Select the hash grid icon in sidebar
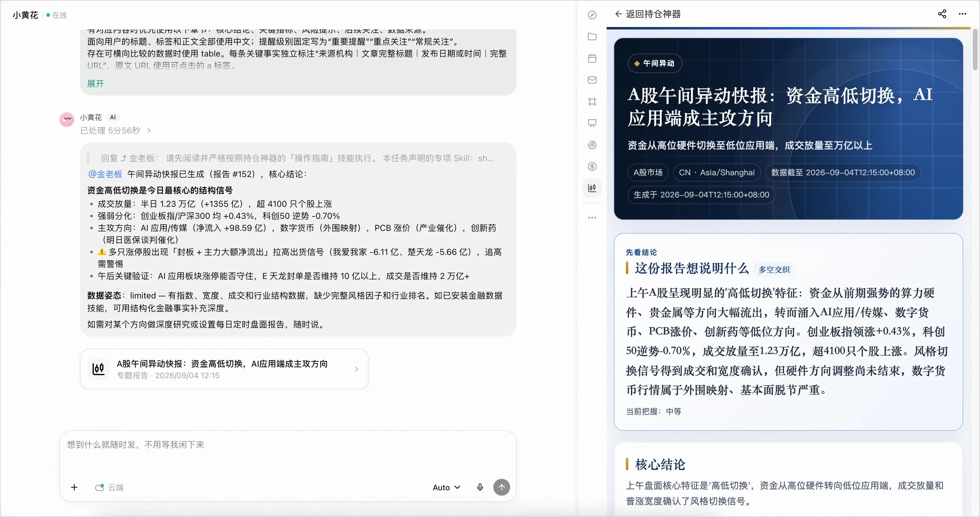980x517 pixels. pyautogui.click(x=592, y=102)
